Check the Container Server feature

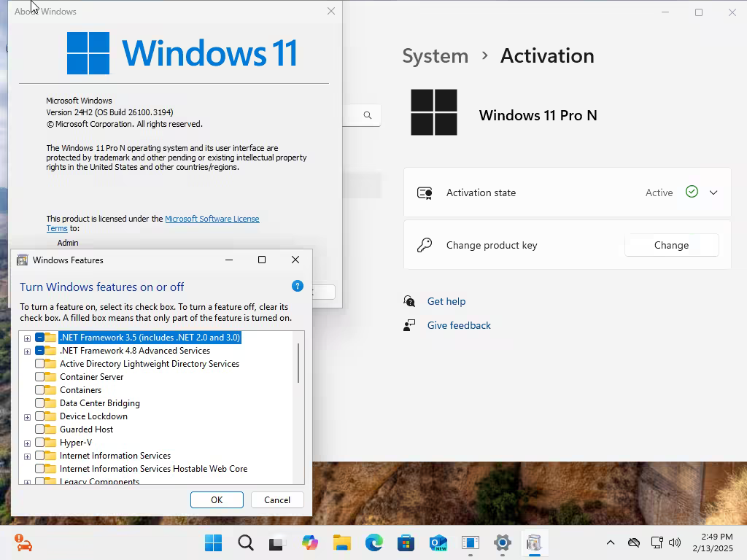39,377
